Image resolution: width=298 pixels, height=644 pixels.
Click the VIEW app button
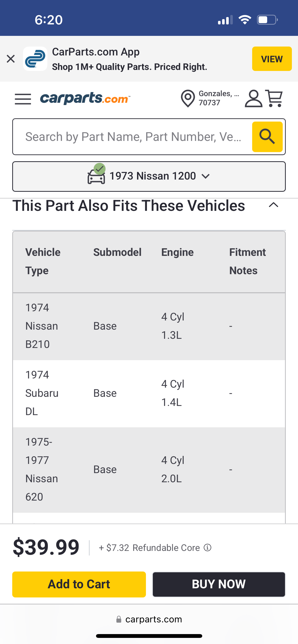[x=272, y=59]
